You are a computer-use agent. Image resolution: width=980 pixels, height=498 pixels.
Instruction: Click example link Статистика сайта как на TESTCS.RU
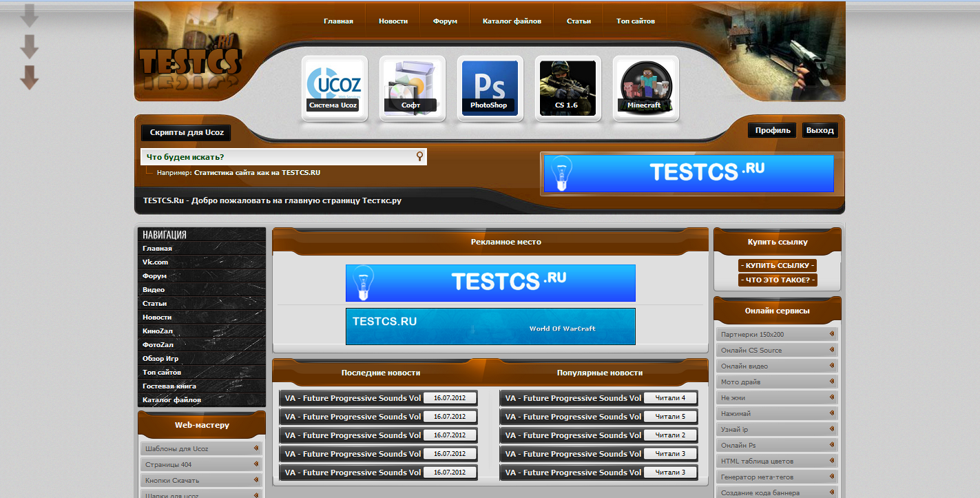pos(257,173)
